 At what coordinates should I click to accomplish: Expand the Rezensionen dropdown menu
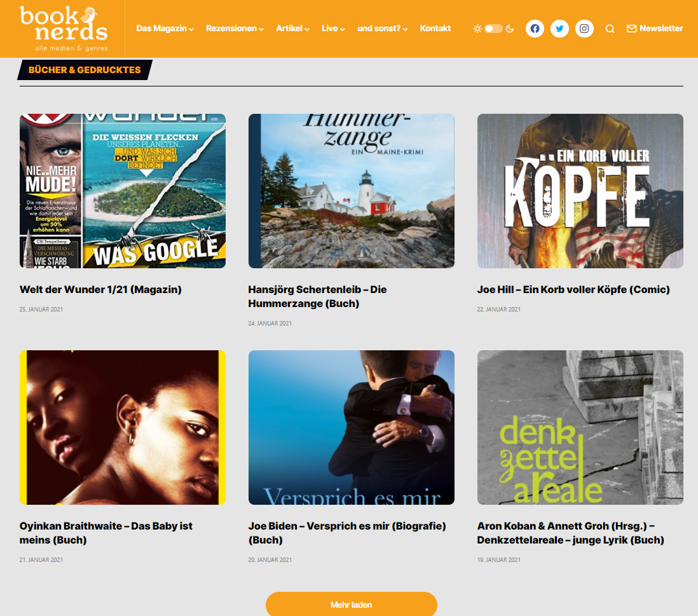[x=234, y=29]
